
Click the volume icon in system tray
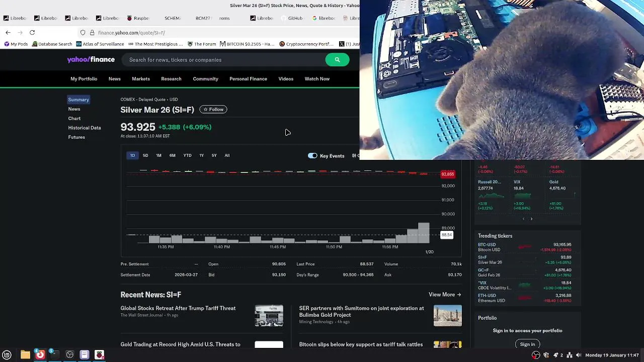tap(579, 355)
